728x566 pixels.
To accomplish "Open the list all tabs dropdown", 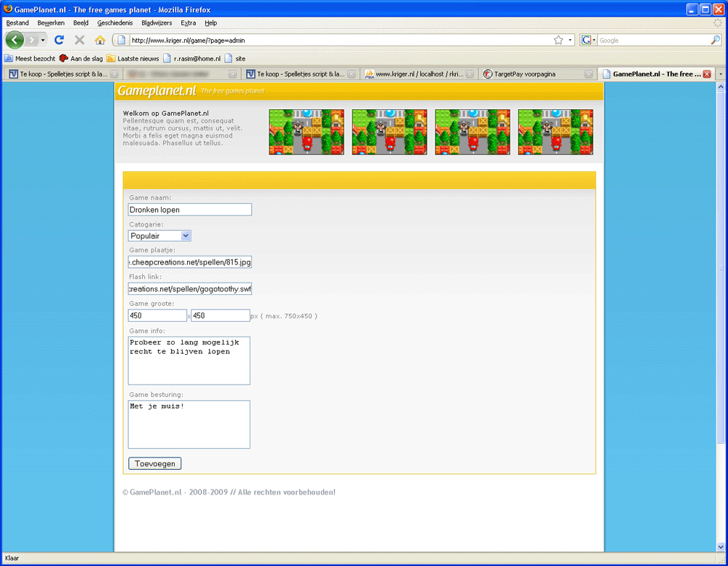I will click(x=721, y=74).
